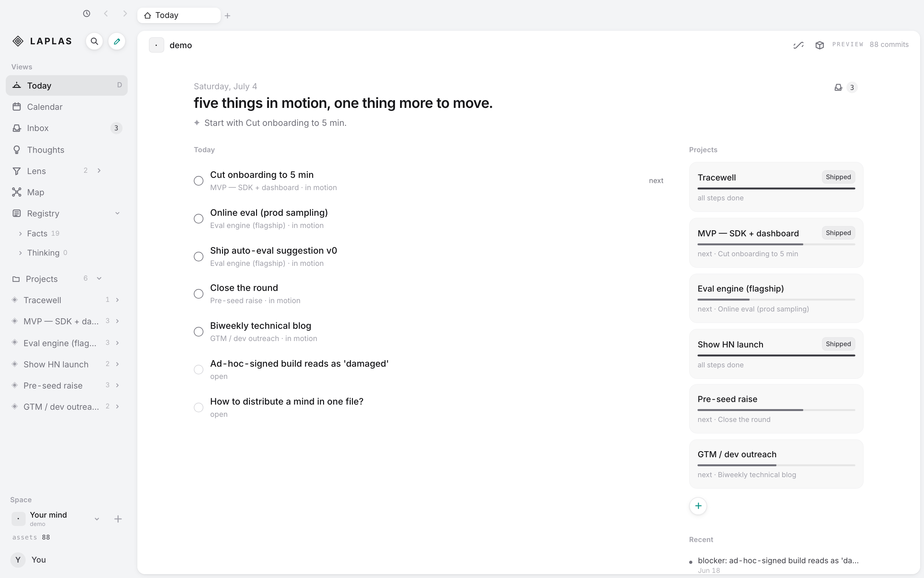Click the Thoughts lightbulb icon
This screenshot has width=924, height=578.
pyautogui.click(x=16, y=150)
